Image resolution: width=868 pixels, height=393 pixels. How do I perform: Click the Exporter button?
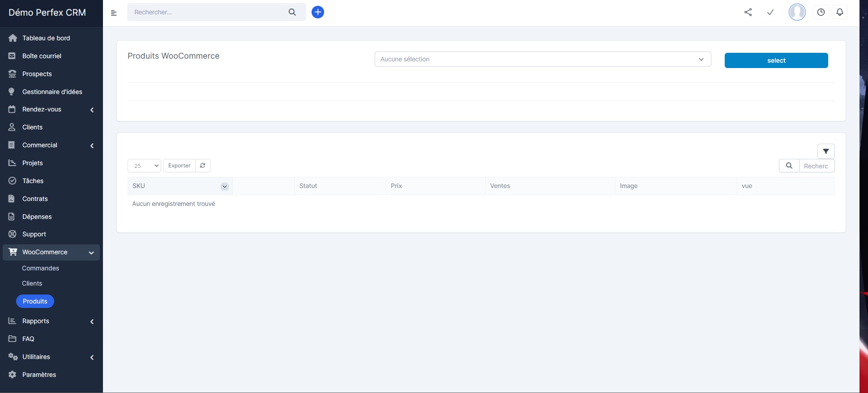coord(180,166)
